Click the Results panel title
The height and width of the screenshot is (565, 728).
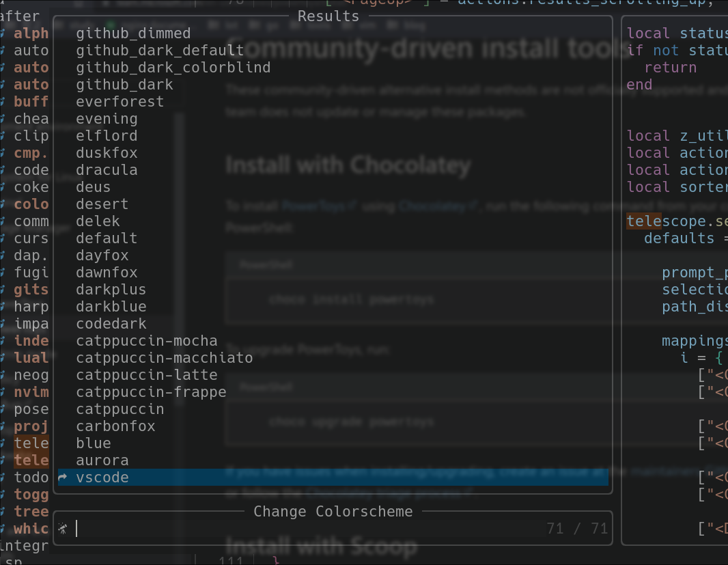click(328, 16)
